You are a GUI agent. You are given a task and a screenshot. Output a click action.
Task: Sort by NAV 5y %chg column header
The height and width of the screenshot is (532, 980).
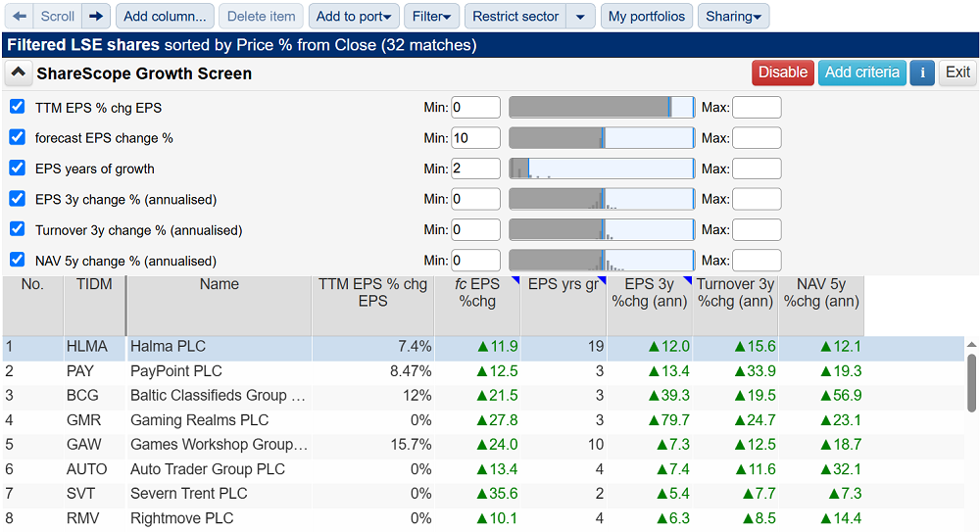pos(821,306)
